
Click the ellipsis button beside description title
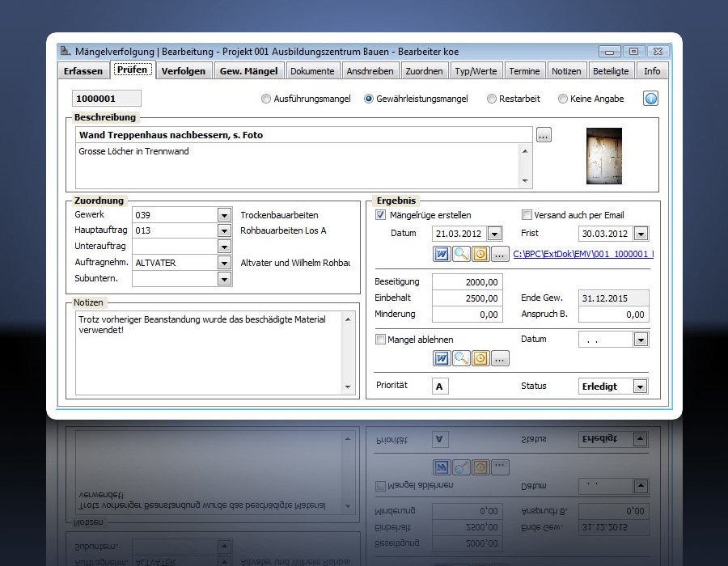[x=544, y=135]
